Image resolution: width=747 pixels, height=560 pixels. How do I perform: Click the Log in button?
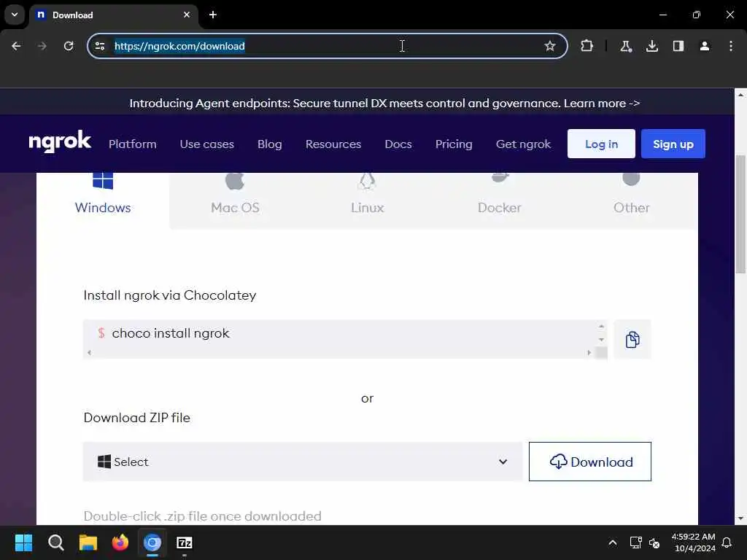coord(601,144)
